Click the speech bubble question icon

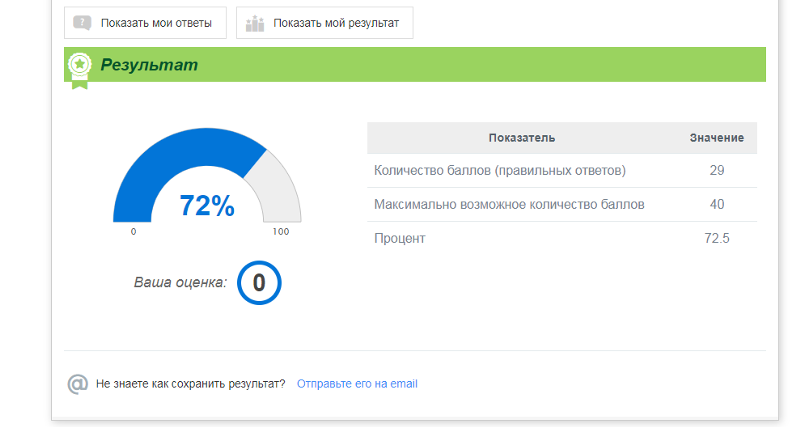82,23
